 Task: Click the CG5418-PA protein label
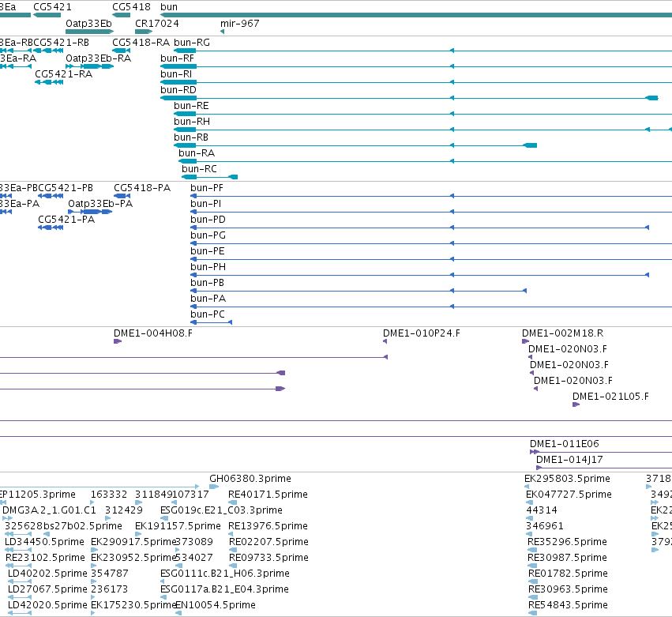(142, 188)
